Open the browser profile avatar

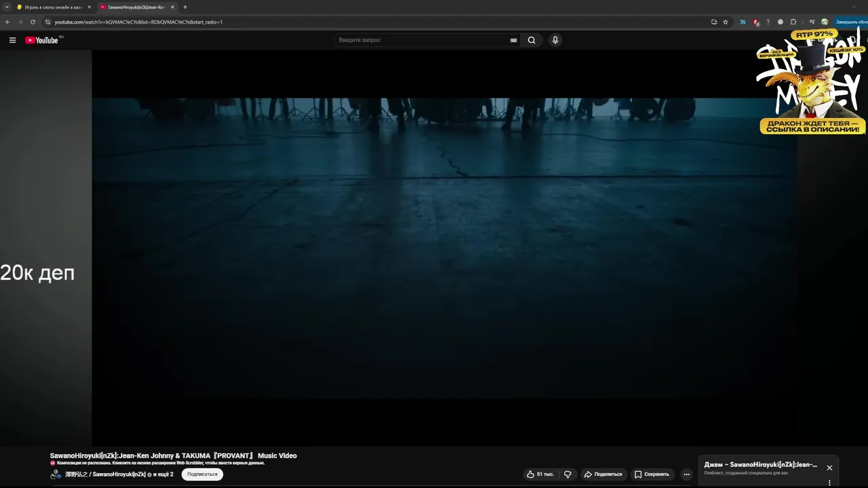pyautogui.click(x=825, y=22)
